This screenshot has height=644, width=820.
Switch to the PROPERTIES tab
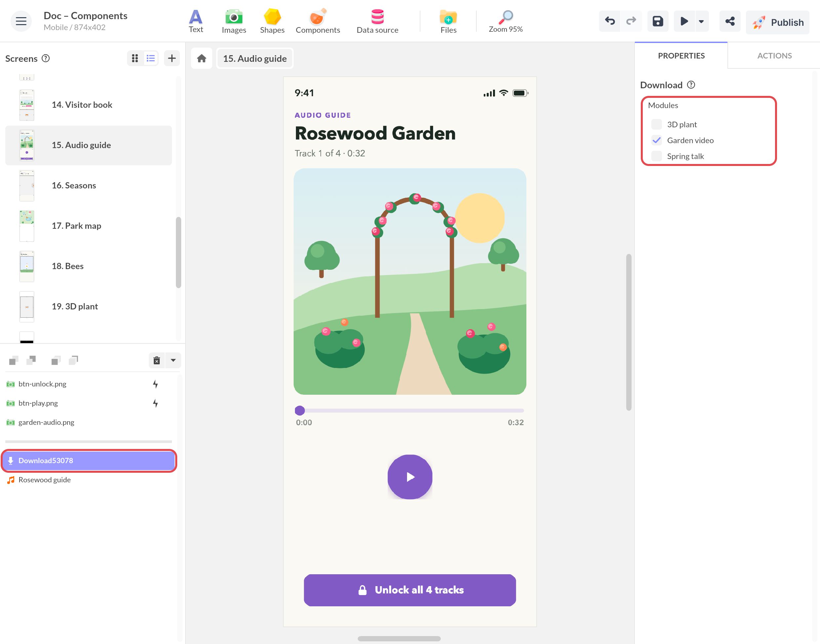681,56
